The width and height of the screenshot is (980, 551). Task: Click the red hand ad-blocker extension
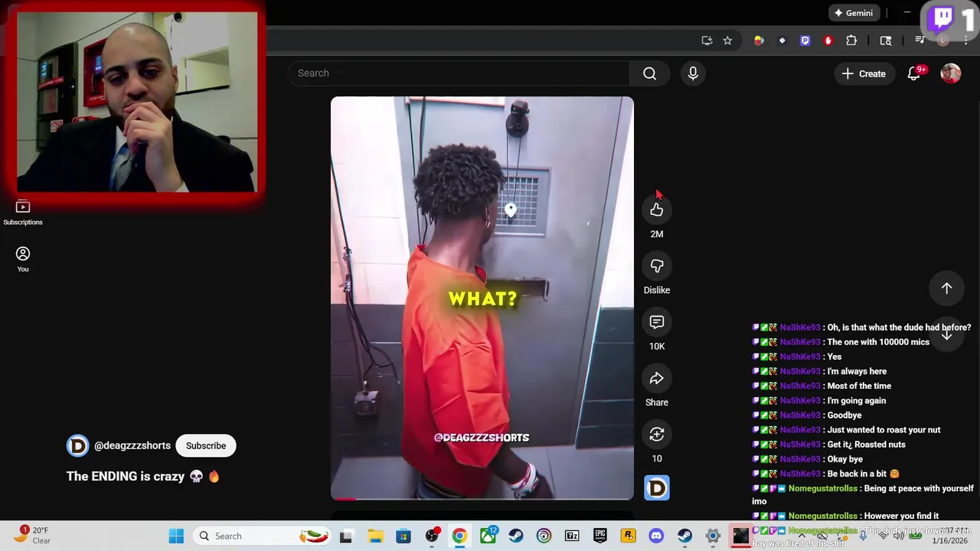828,41
